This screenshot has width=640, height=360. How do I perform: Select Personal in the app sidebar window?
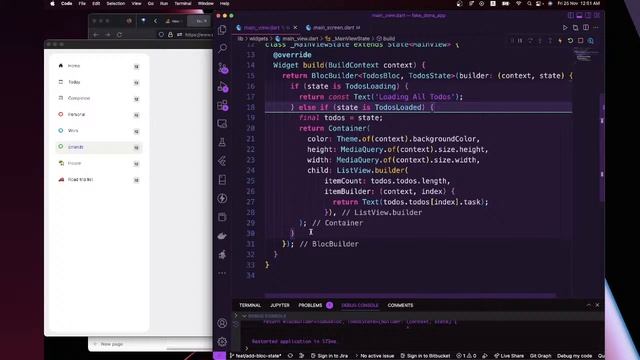(x=99, y=115)
